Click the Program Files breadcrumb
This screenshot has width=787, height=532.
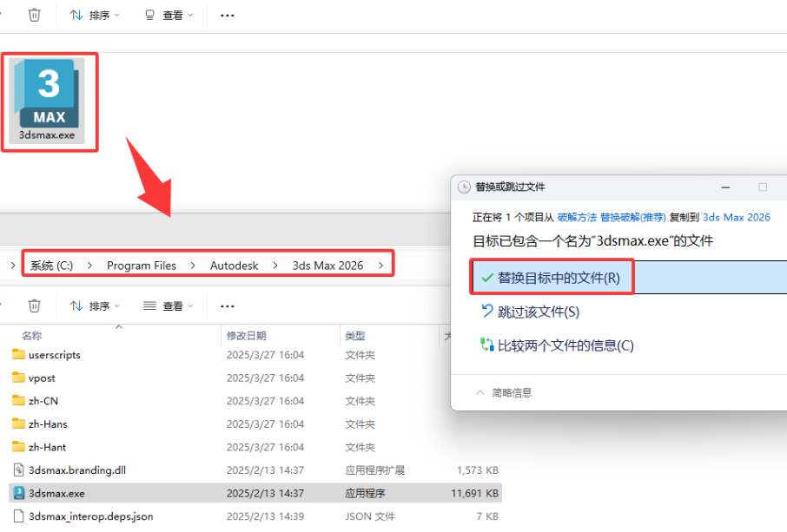coord(141,266)
